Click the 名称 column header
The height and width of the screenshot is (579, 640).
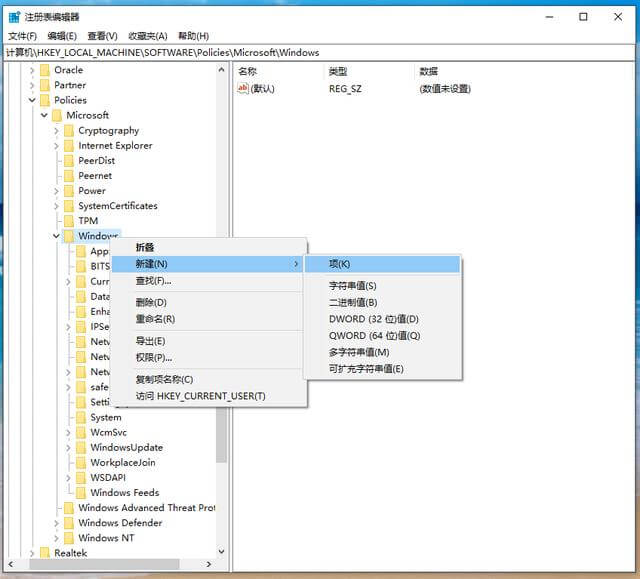pyautogui.click(x=248, y=72)
